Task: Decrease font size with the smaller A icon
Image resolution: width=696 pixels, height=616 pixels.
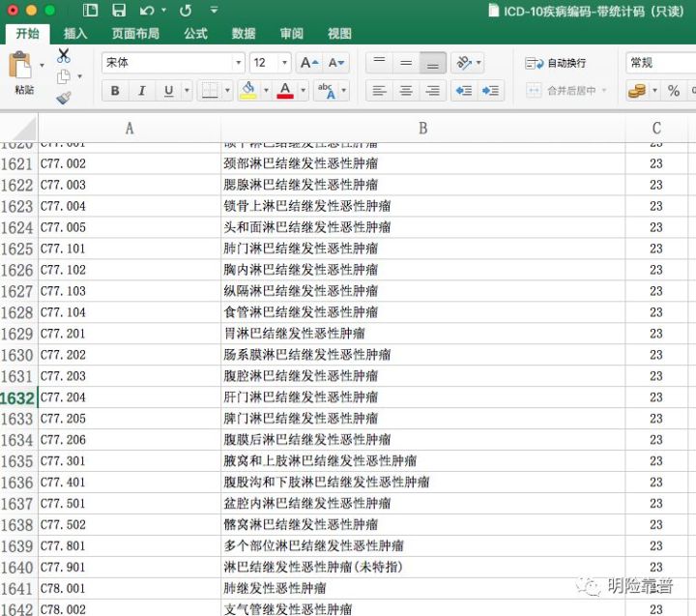Action: 336,63
